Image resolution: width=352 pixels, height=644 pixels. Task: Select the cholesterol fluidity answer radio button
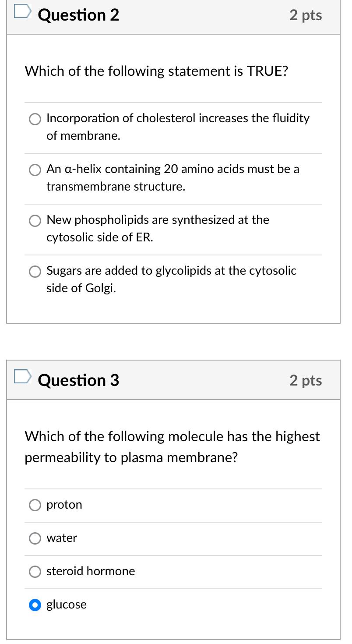35,119
